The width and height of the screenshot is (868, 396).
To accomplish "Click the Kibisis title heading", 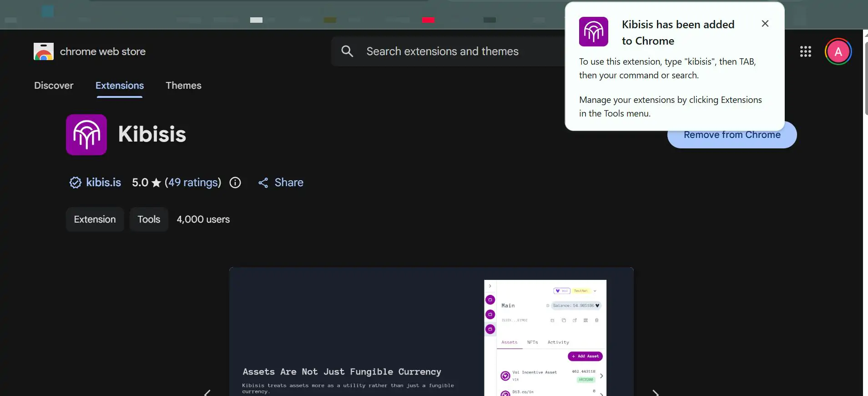I will pos(152,134).
